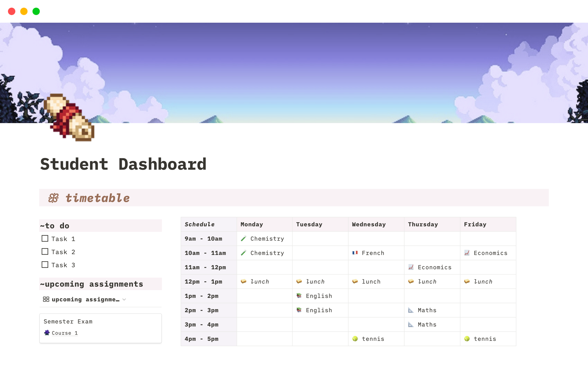Tick the Task 2 checkbox

[x=45, y=252]
